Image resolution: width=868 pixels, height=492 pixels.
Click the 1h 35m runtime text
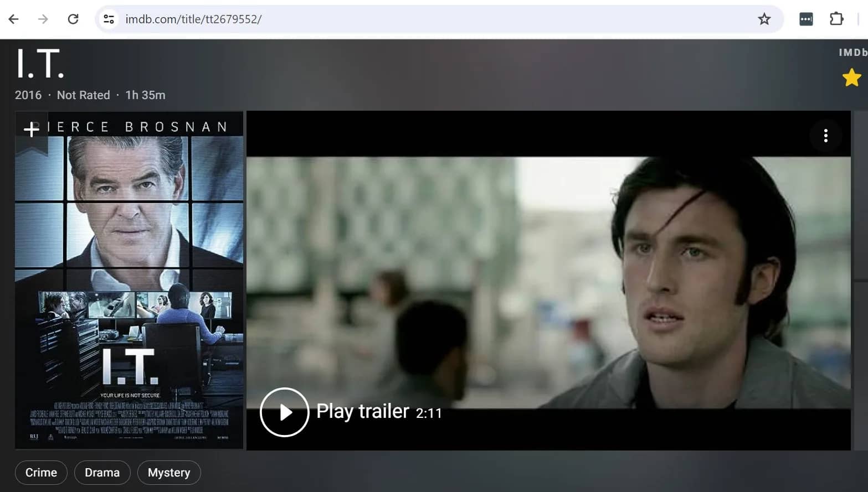145,95
